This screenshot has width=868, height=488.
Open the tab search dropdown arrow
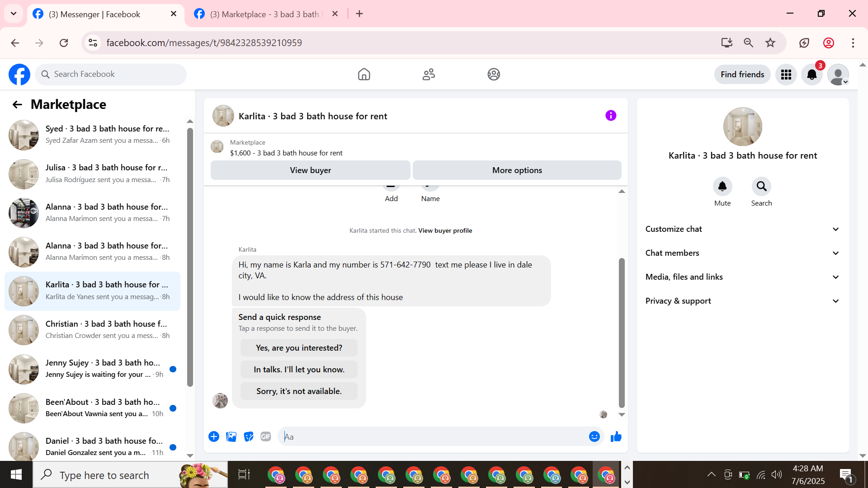point(14,14)
